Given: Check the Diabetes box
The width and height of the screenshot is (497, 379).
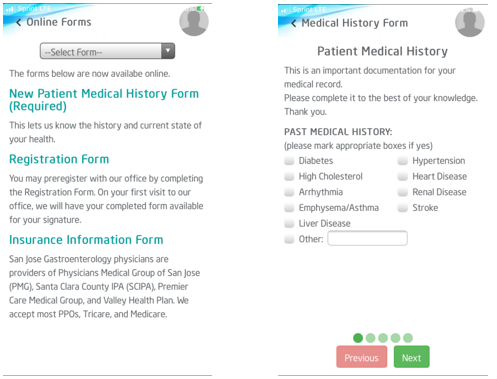Looking at the screenshot, I should (289, 160).
